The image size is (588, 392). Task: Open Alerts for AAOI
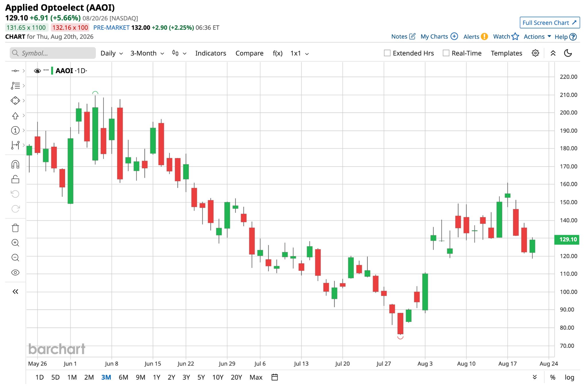(475, 37)
